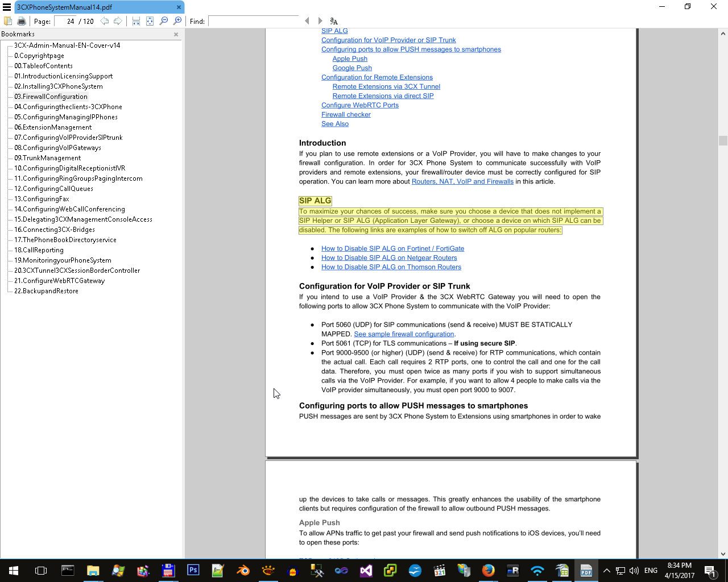The image size is (728, 582).
Task: Open Task View on the taskbar
Action: tap(41, 571)
